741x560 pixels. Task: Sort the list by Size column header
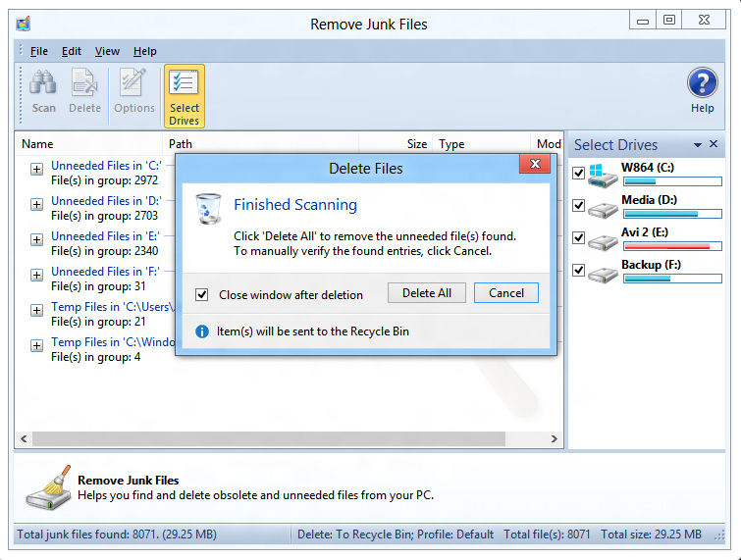click(x=396, y=143)
